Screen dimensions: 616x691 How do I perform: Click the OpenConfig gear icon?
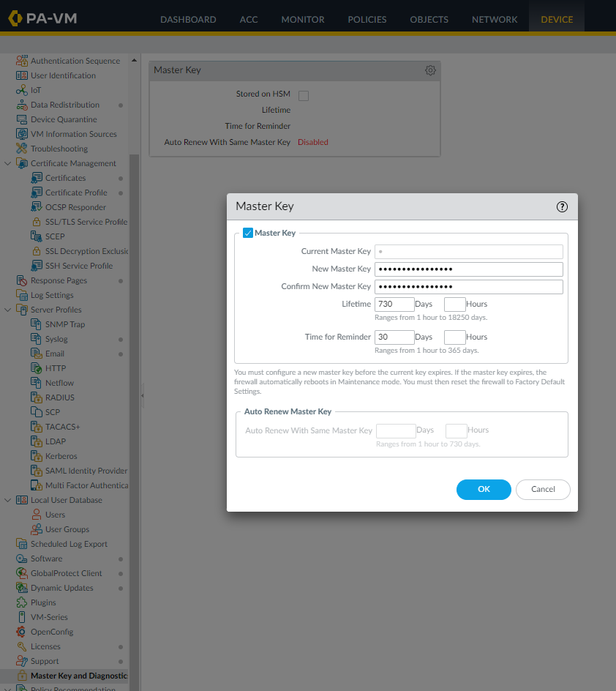[21, 632]
